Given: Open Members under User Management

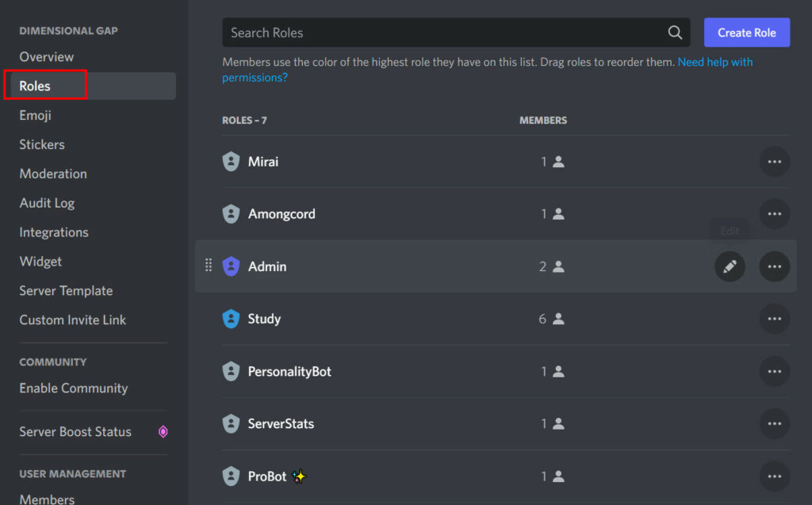Looking at the screenshot, I should (46, 498).
